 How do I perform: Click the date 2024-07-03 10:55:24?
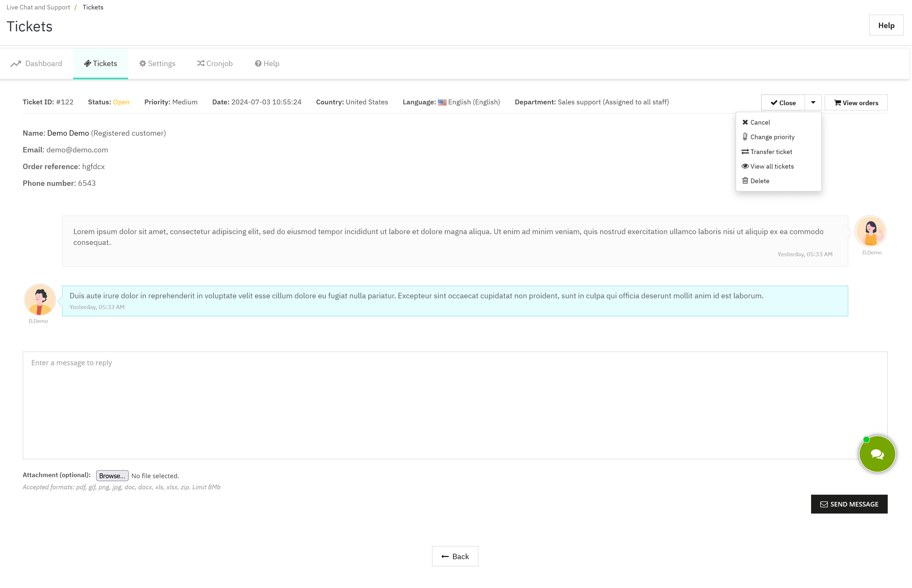coord(266,102)
